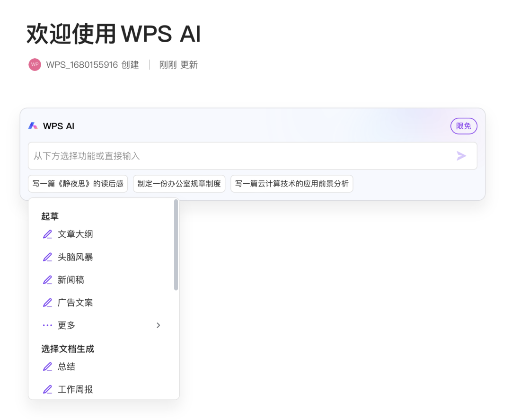The image size is (511, 420).
Task: Click the pencil icon beside 新闻稿
Action: click(48, 280)
